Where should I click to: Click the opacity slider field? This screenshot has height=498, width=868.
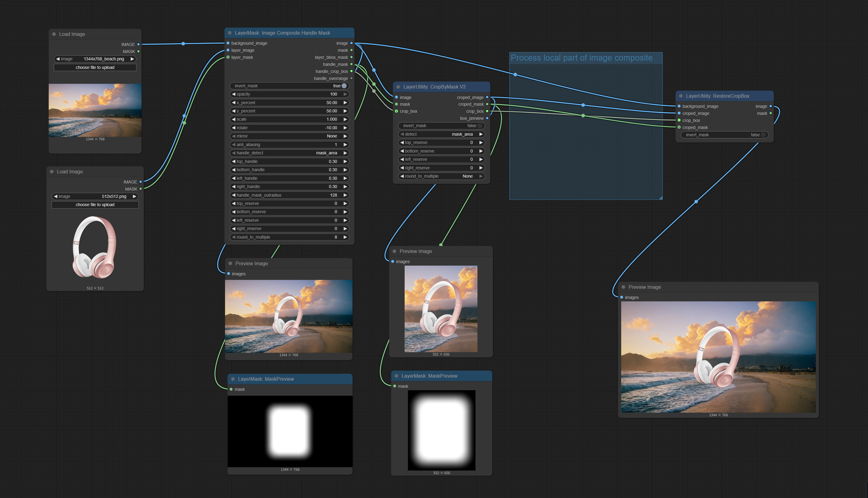coord(289,94)
